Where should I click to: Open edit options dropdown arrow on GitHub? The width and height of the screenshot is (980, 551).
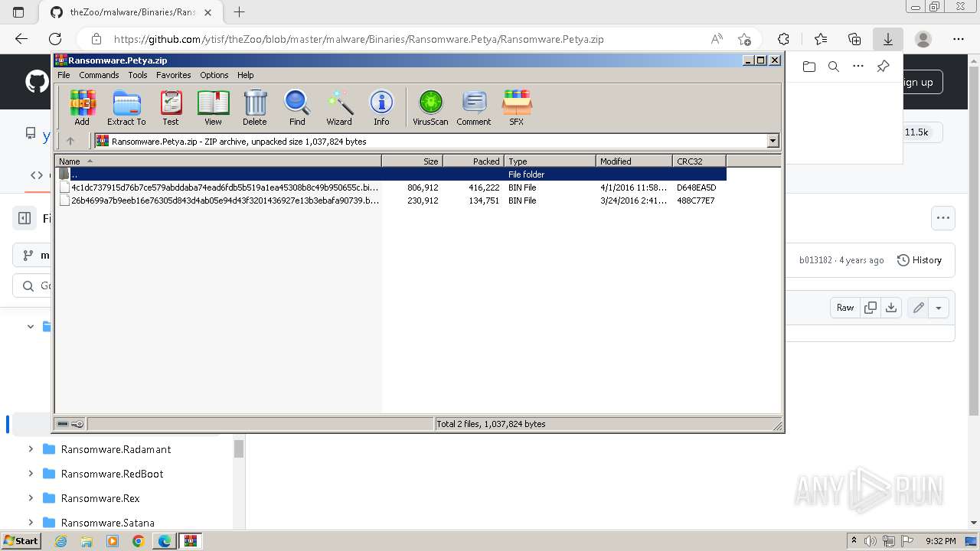tap(939, 308)
